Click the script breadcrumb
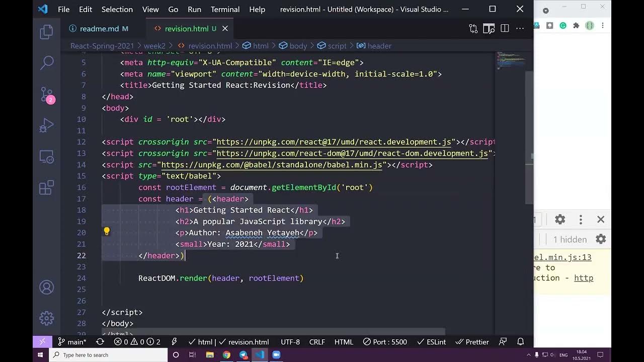The height and width of the screenshot is (362, 644). click(332, 46)
